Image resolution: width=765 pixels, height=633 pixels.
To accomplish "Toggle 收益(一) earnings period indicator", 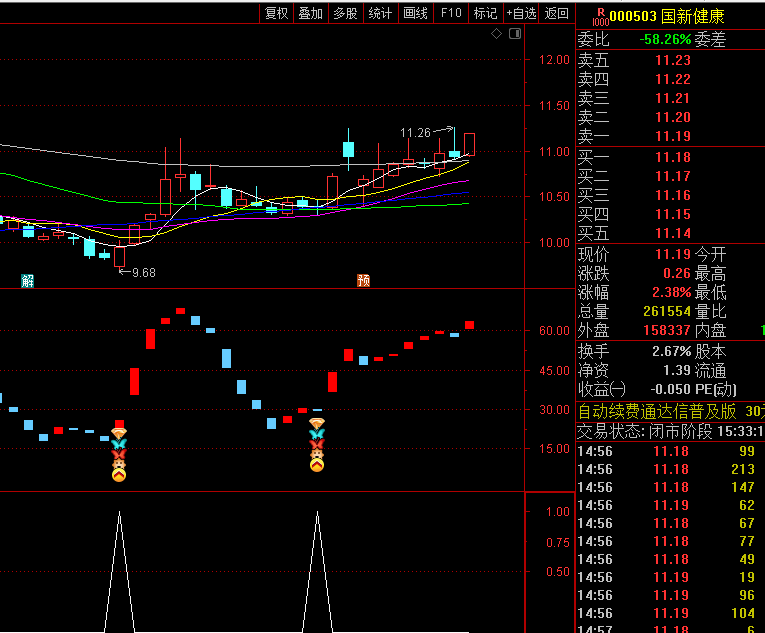I will [x=602, y=389].
